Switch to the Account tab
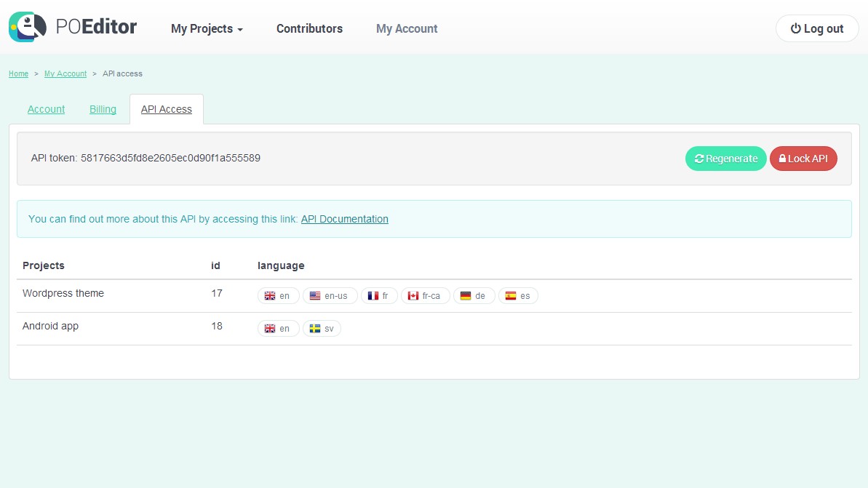Viewport: 868px width, 488px height. click(x=46, y=109)
